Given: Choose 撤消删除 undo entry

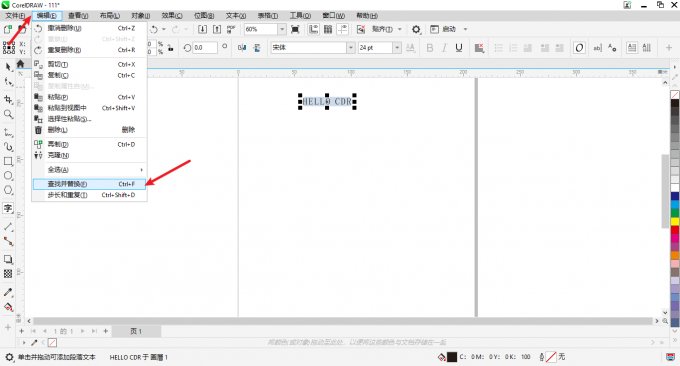Looking at the screenshot, I should click(x=89, y=28).
